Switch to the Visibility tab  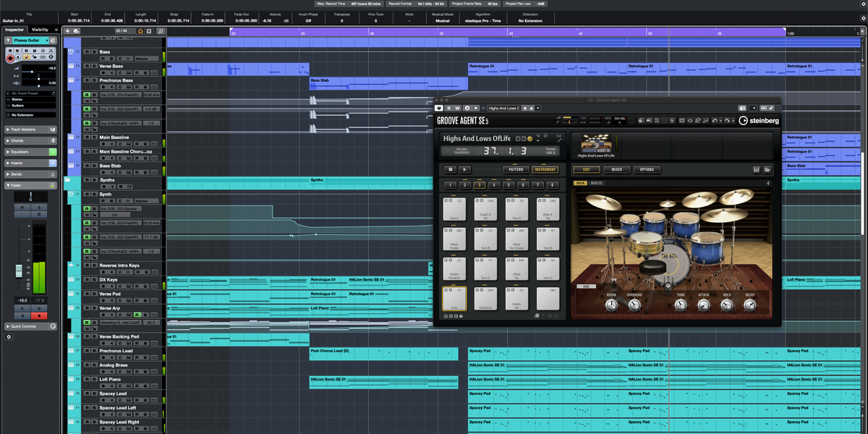point(41,30)
